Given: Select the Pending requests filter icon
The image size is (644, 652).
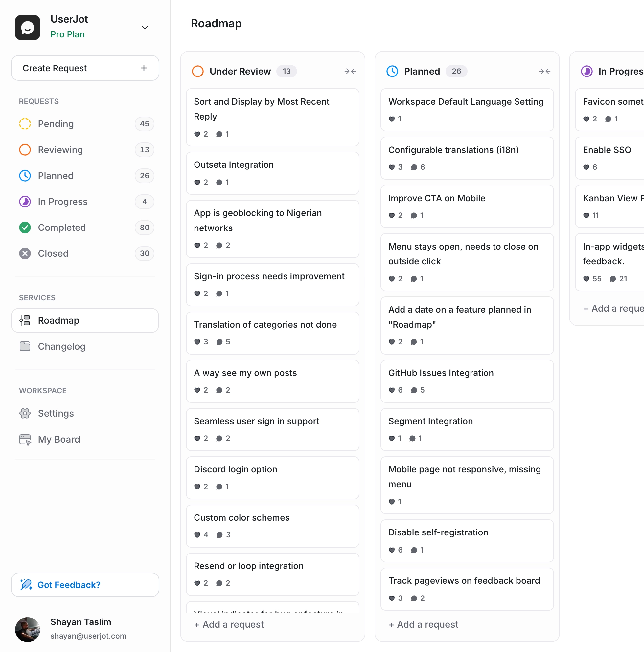Looking at the screenshot, I should [25, 124].
